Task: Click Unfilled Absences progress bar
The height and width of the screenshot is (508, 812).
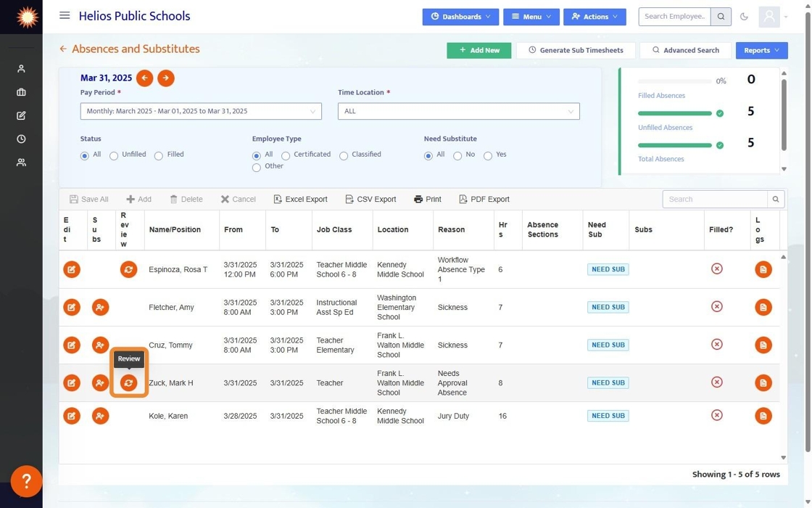Action: click(675, 113)
